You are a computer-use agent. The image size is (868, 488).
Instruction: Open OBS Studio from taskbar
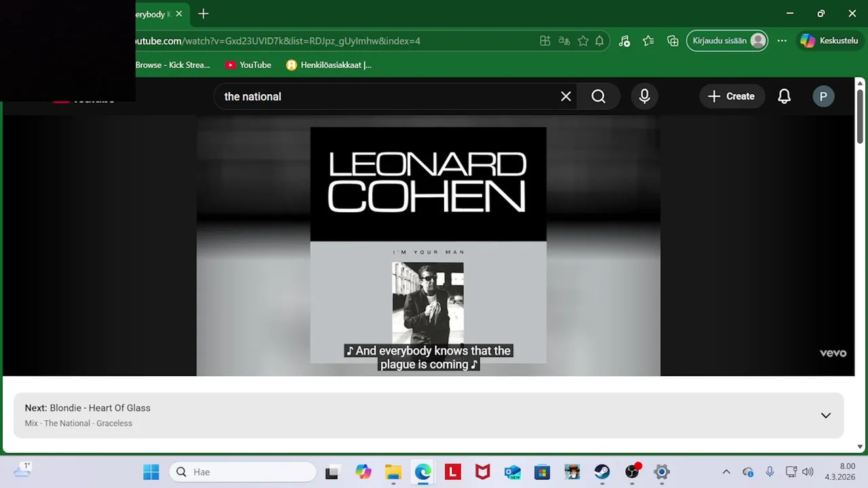tap(632, 472)
